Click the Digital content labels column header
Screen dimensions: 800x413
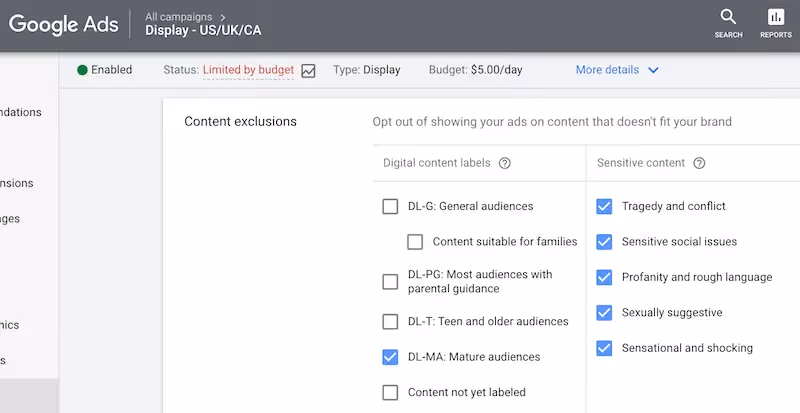pyautogui.click(x=437, y=163)
